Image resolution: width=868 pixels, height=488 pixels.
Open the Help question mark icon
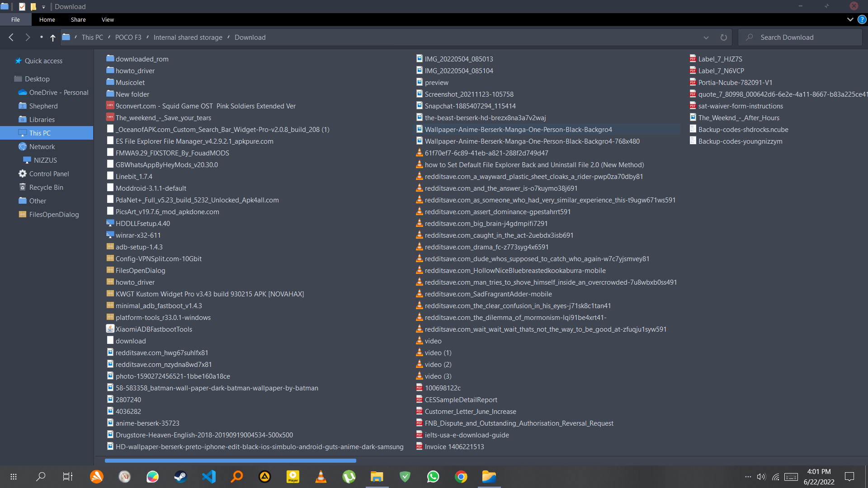[862, 19]
